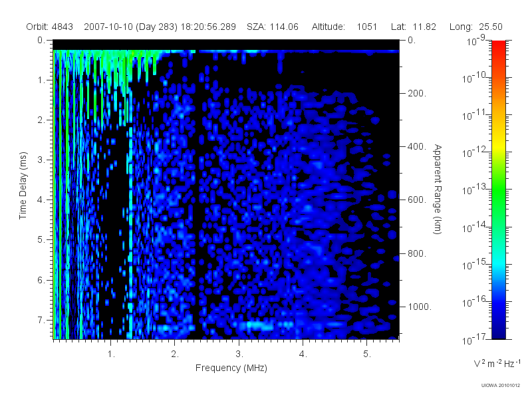Click the Apparent Range (km) axis label
The height and width of the screenshot is (399, 532).
click(438, 189)
